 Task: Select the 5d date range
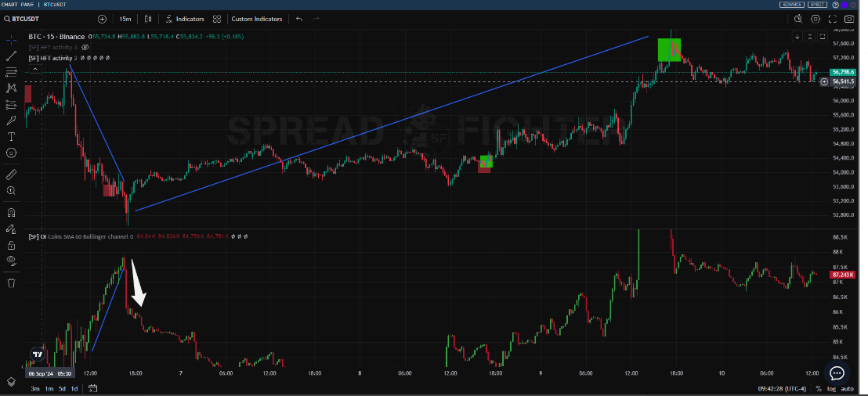(62, 389)
